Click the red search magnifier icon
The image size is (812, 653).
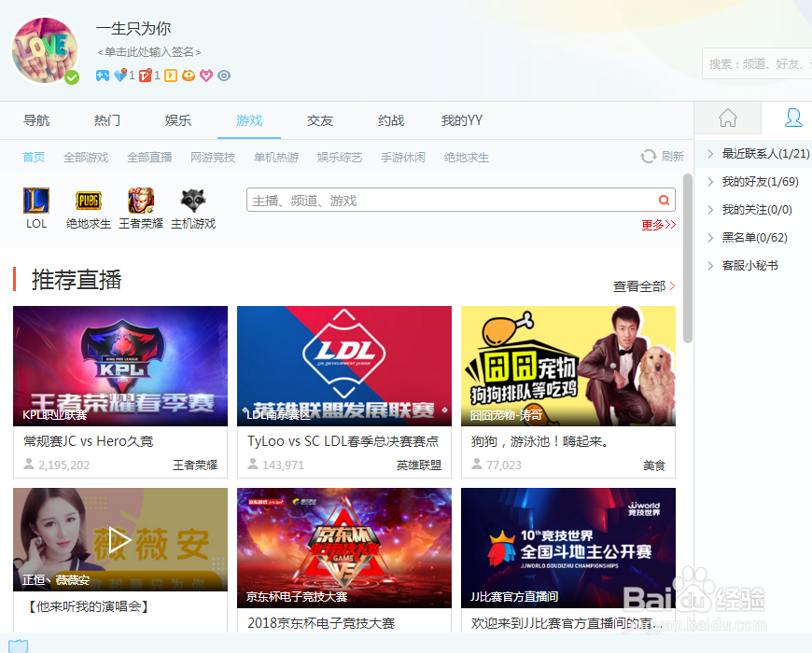coord(664,201)
